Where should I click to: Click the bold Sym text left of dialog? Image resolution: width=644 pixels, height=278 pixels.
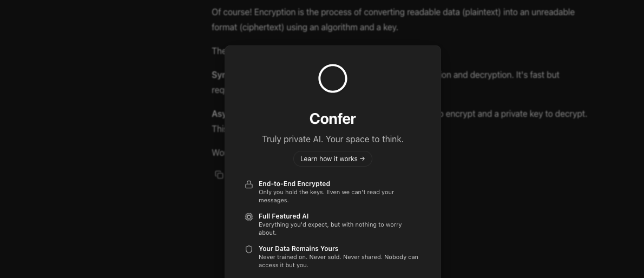tap(218, 75)
